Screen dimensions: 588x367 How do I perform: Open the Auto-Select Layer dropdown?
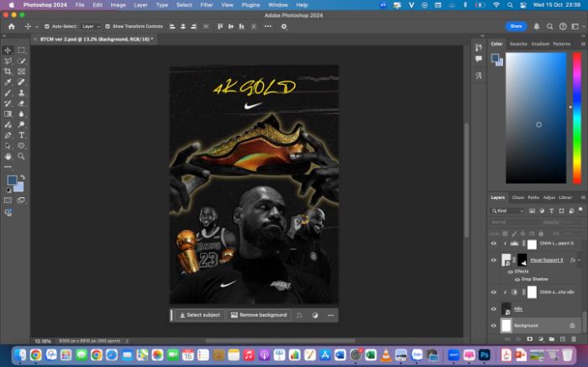coord(91,26)
